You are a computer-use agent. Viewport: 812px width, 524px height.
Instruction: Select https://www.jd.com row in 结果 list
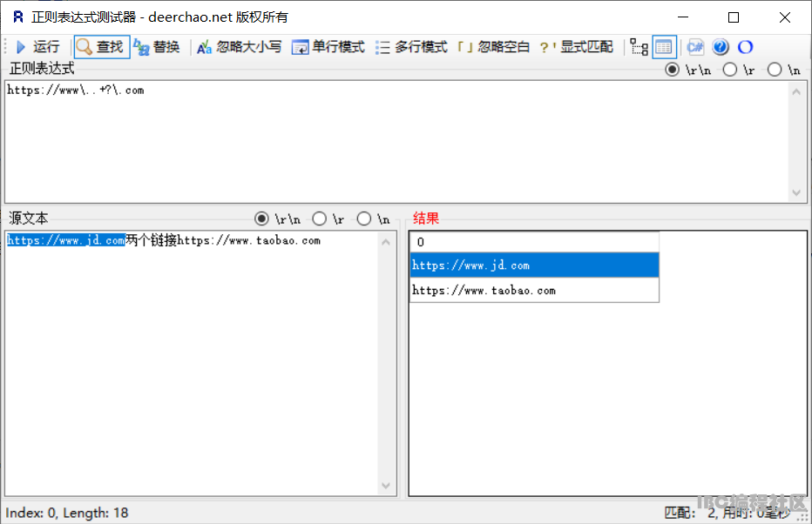pos(534,265)
